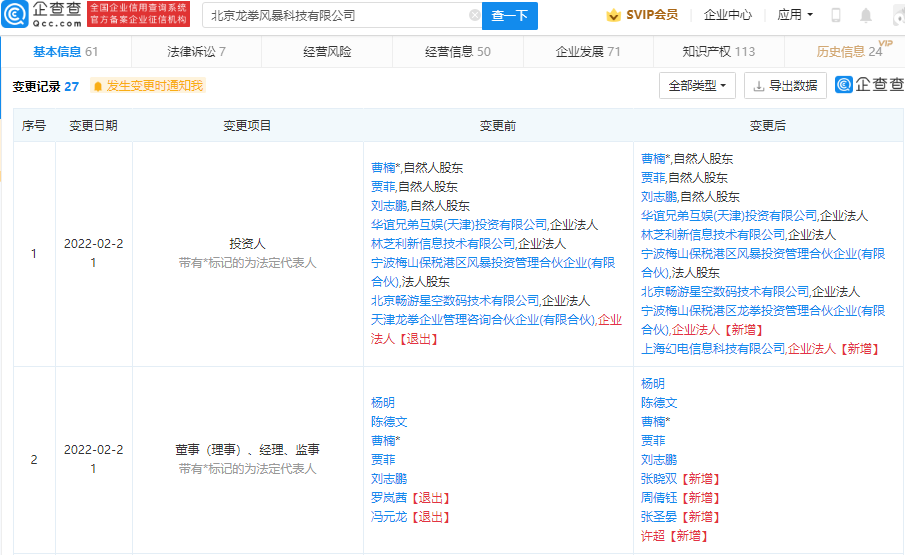The width and height of the screenshot is (905, 555).
Task: Select the 经营信息 tab
Action: 458,52
